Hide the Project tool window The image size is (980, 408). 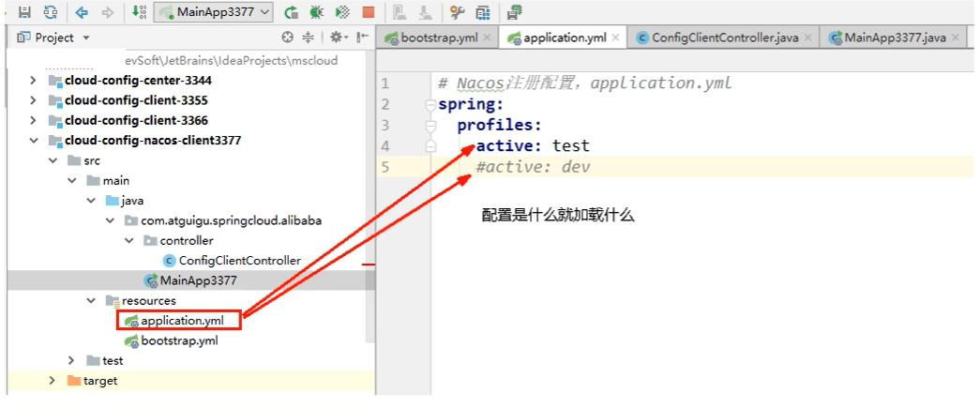[363, 38]
